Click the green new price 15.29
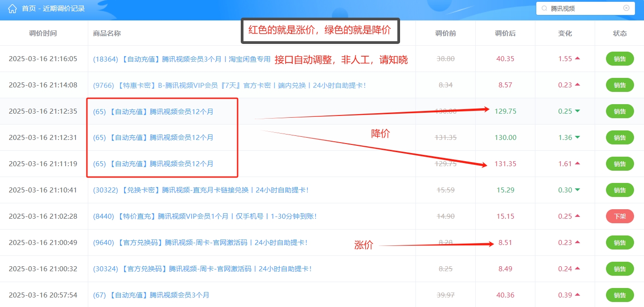644x307 pixels. point(505,190)
